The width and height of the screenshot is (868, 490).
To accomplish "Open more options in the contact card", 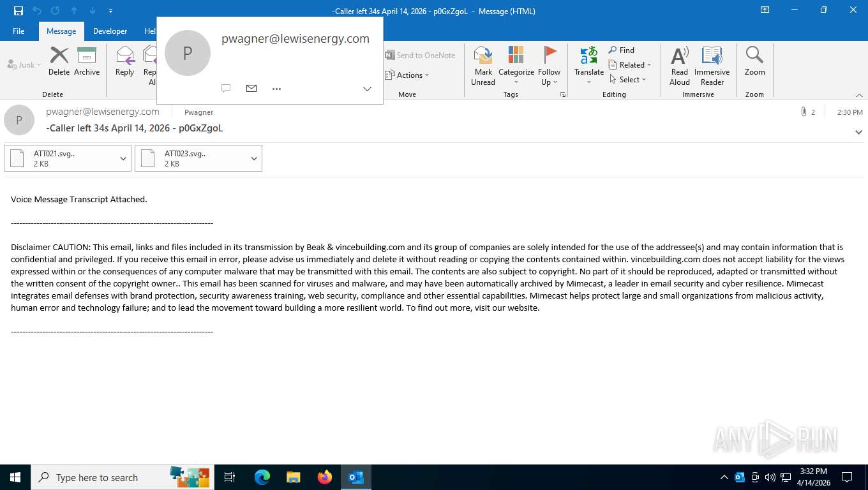I will tap(276, 89).
